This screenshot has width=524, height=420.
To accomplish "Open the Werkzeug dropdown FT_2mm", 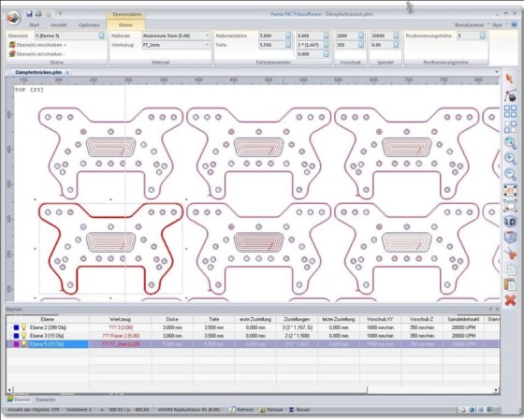I will 176,45.
